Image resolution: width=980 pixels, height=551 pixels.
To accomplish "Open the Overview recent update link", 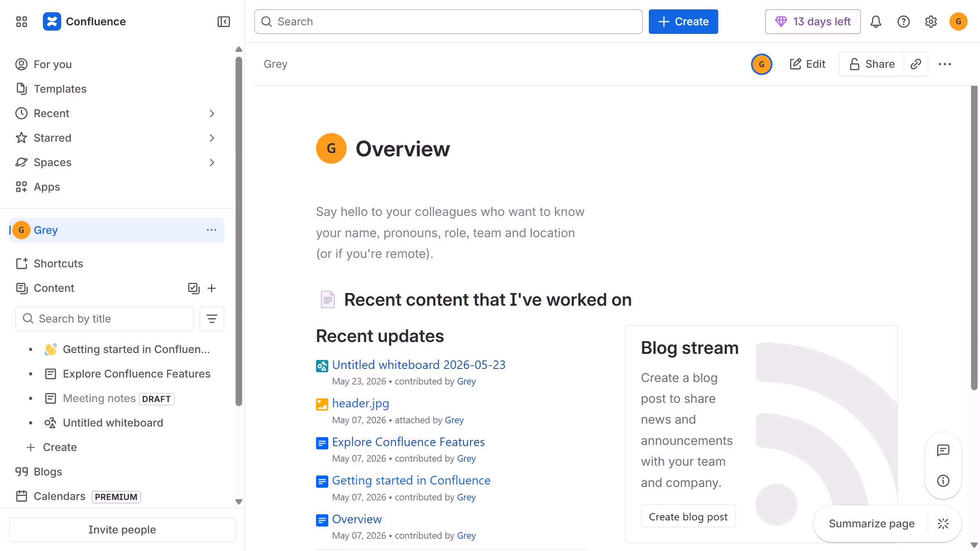I will 357,519.
